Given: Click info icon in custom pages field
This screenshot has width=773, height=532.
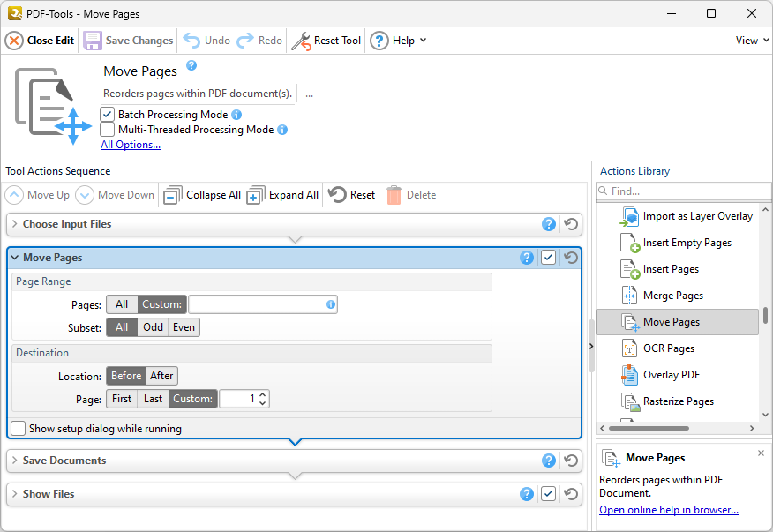Looking at the screenshot, I should tap(331, 304).
